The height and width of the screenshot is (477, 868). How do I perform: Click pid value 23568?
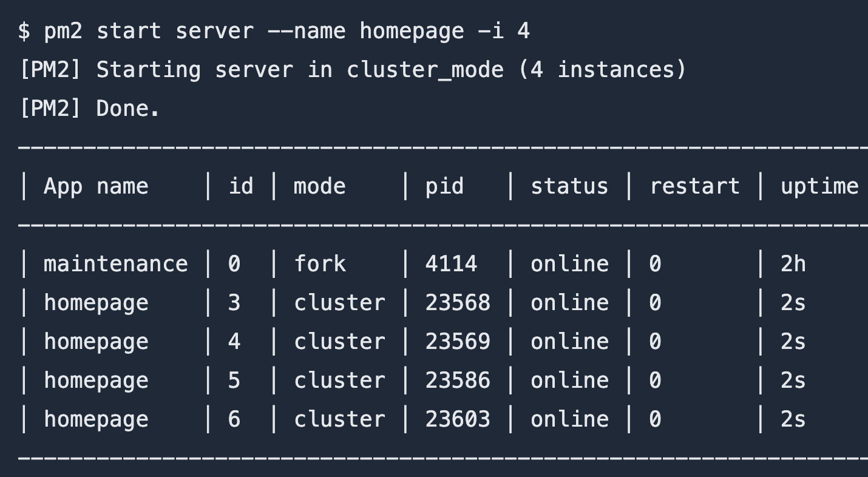pyautogui.click(x=458, y=303)
